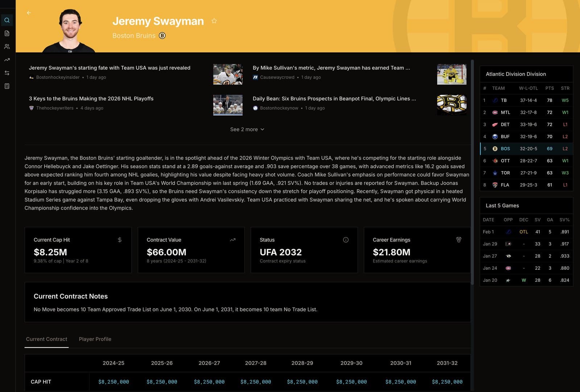The width and height of the screenshot is (580, 392).
Task: Click the dollar icon on Current Cap Hit card
Action: pos(120,240)
